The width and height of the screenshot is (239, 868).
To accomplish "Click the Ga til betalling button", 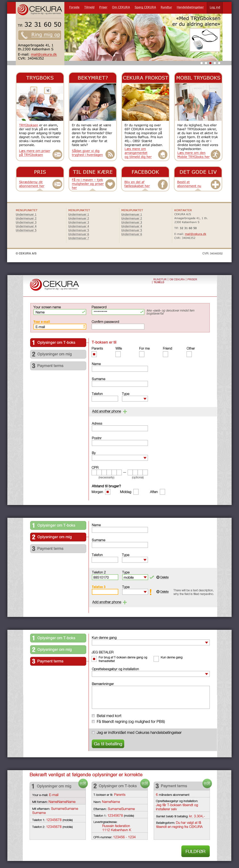I will click(x=108, y=744).
